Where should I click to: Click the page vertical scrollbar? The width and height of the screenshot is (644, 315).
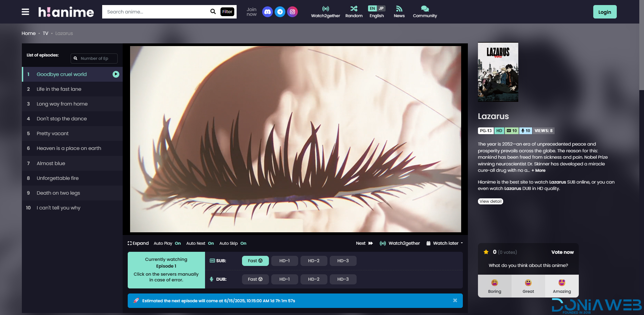[x=641, y=45]
